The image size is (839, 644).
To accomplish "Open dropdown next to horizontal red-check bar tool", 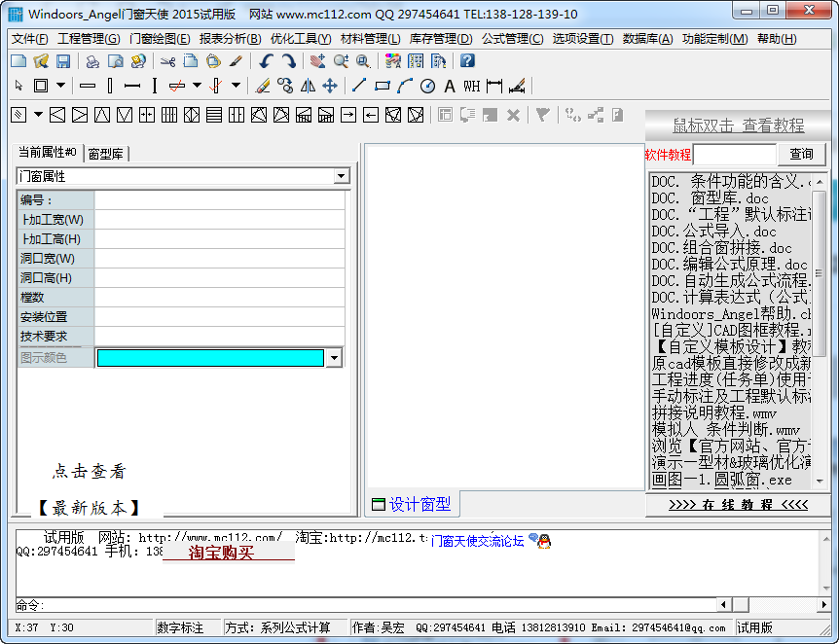I will (x=197, y=86).
